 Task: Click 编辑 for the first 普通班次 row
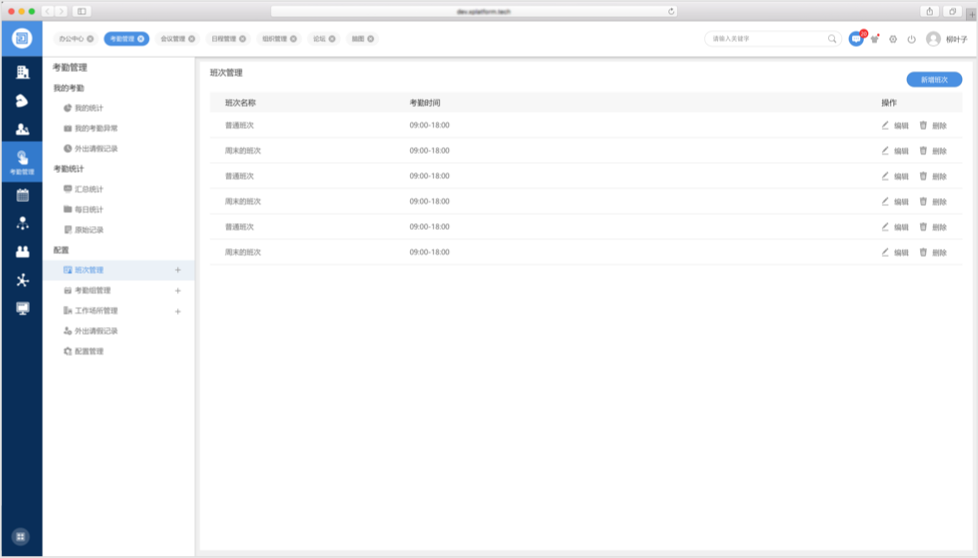(x=895, y=125)
